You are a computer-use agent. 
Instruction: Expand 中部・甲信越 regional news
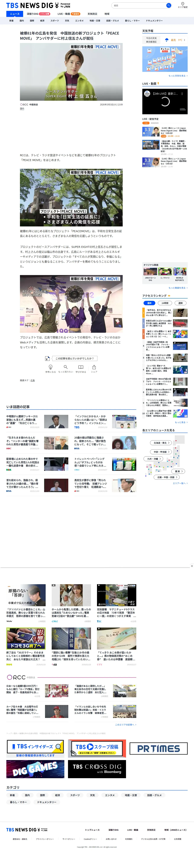coord(161,452)
